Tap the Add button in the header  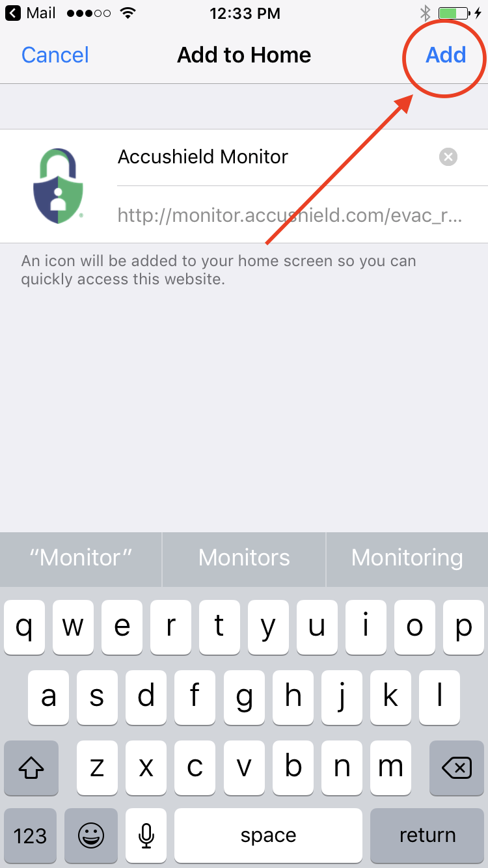click(446, 55)
